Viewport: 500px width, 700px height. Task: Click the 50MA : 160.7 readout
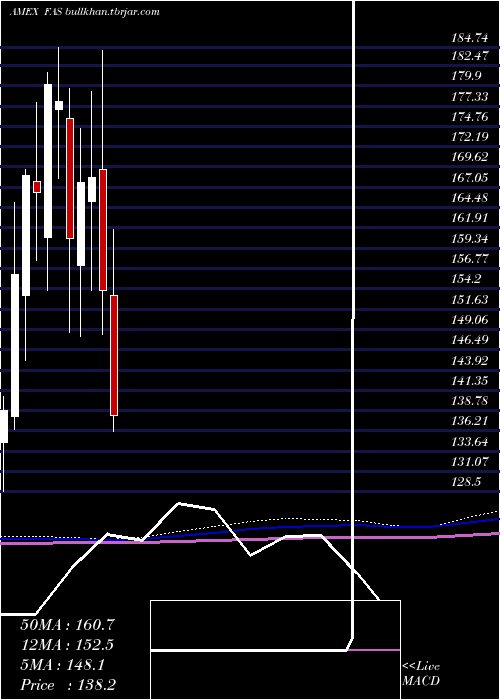click(67, 625)
